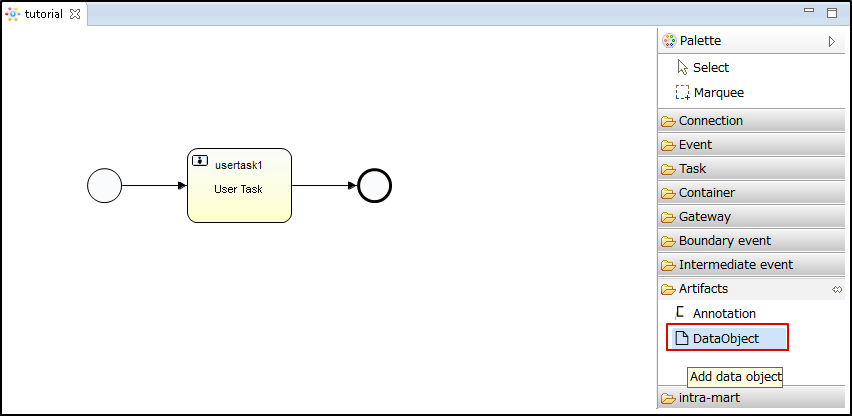Close the tutorial tab
The width and height of the screenshot is (852, 416).
coord(75,15)
